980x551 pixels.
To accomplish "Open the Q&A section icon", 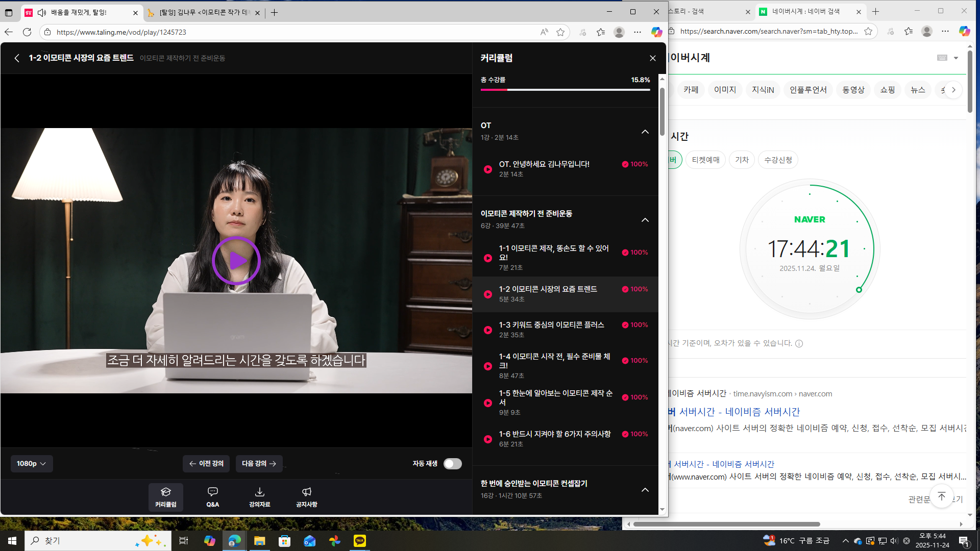I will click(x=212, y=496).
